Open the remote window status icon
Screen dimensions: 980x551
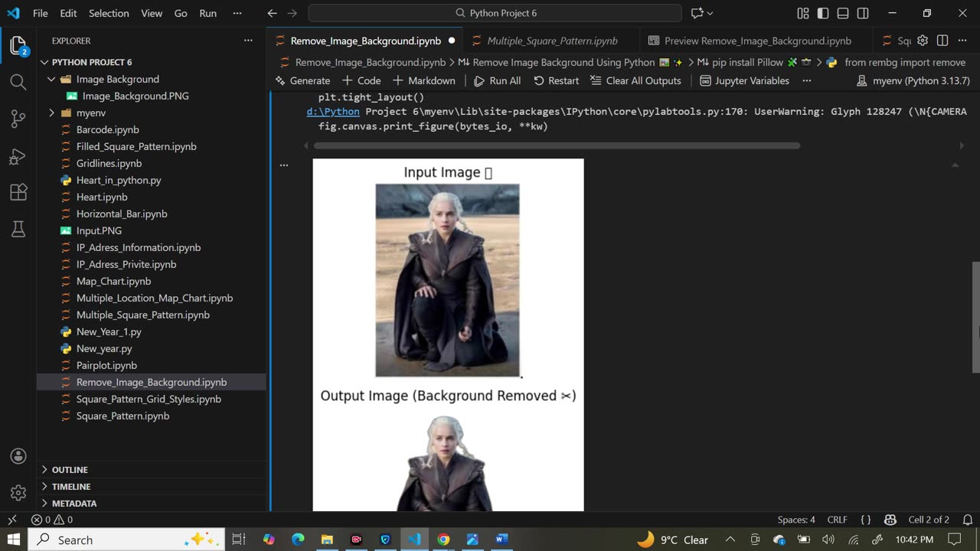point(11,520)
